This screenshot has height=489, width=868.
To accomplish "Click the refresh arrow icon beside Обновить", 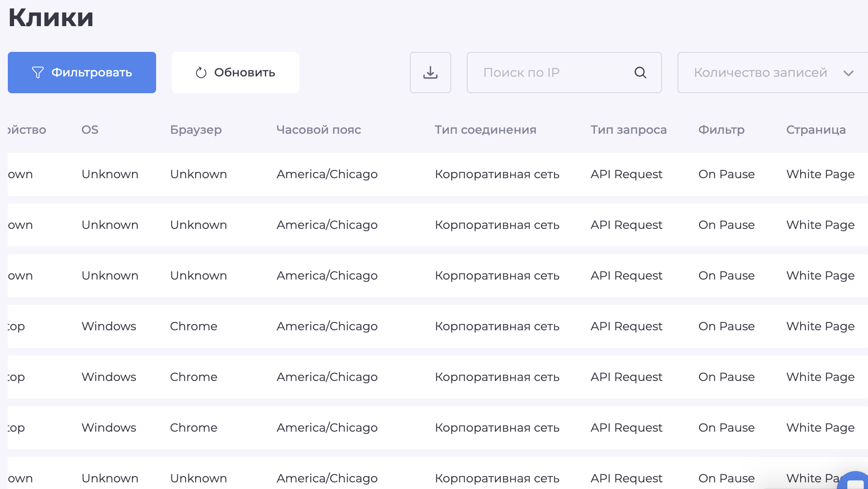I will [201, 73].
